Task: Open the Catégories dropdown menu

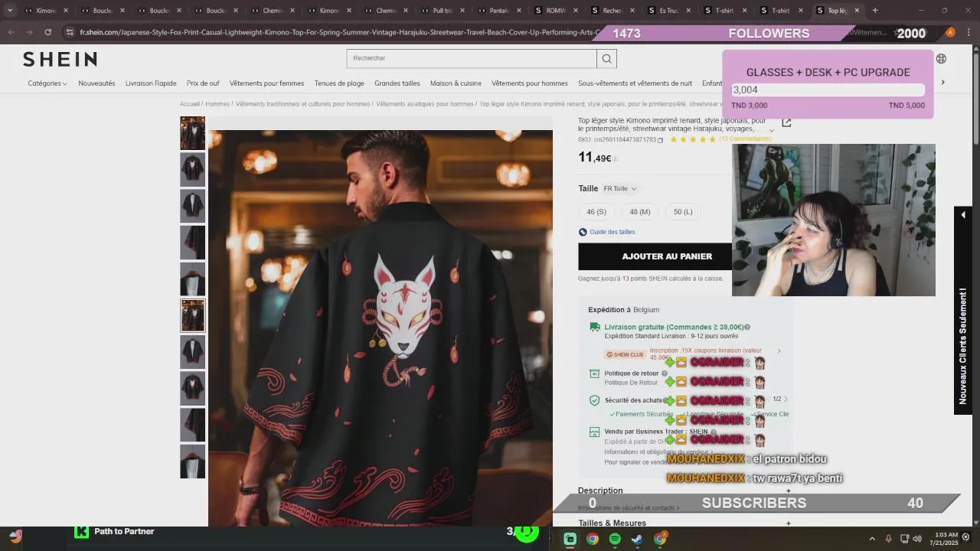Action: click(x=47, y=83)
